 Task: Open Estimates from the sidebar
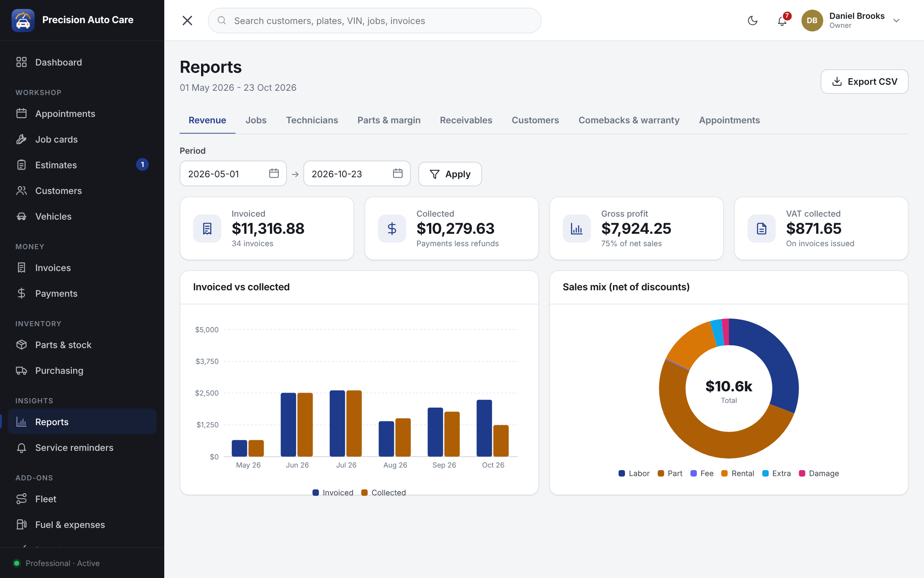pyautogui.click(x=82, y=165)
